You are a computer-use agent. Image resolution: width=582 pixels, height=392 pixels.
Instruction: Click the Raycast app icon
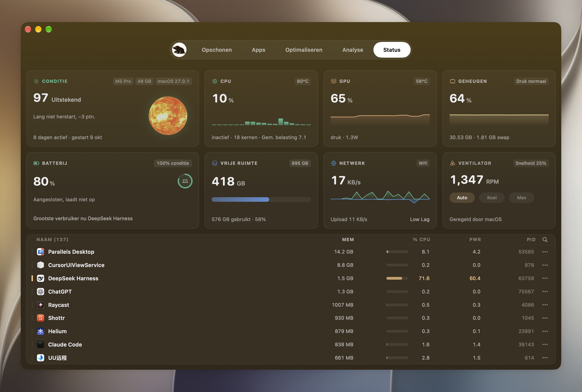pyautogui.click(x=41, y=305)
